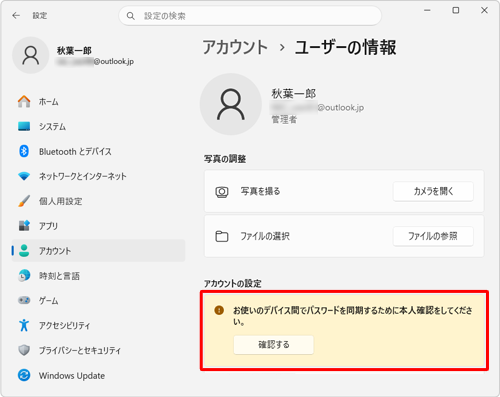Click the 写真の調整 section heading
This screenshot has height=397, width=500.
(225, 159)
